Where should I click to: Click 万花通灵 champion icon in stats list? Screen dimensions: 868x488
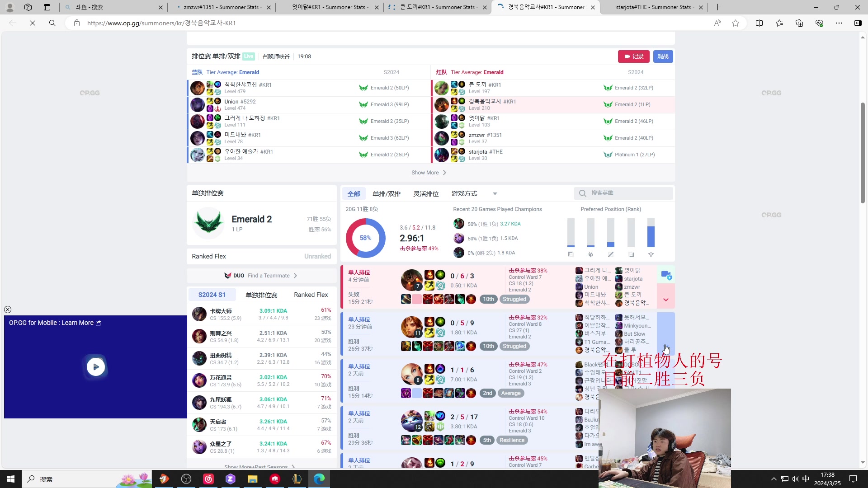pyautogui.click(x=199, y=380)
